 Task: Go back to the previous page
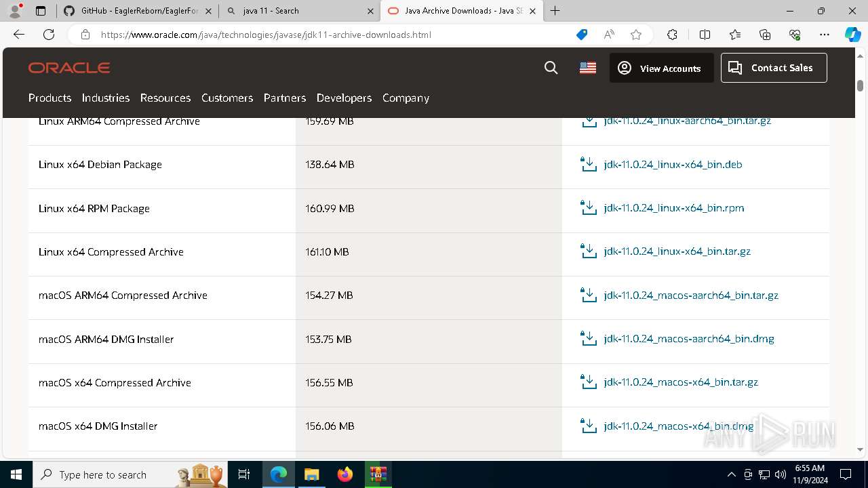pos(19,35)
